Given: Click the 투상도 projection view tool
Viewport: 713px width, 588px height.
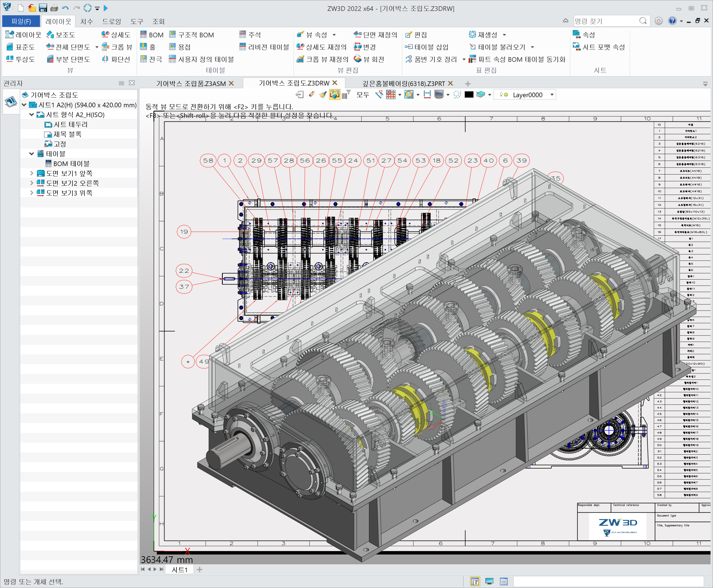Looking at the screenshot, I should coord(21,59).
